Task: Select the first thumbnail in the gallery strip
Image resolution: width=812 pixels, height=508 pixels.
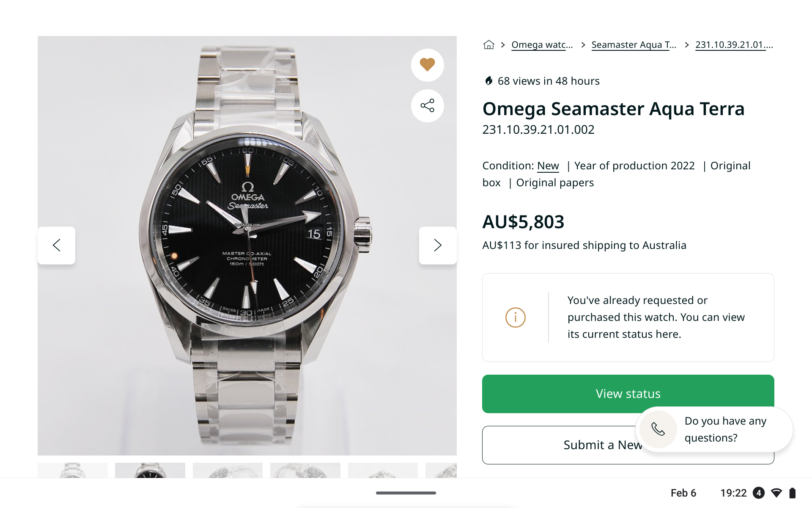Action: coord(73,470)
